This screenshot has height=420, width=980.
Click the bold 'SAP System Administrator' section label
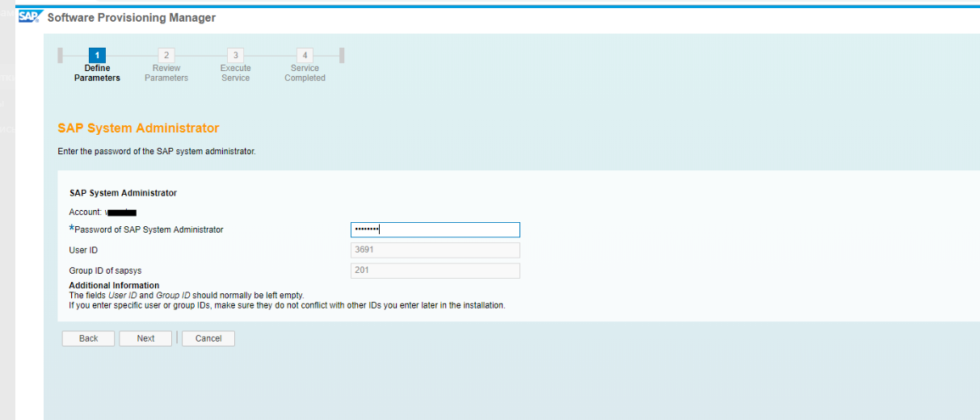(x=123, y=193)
